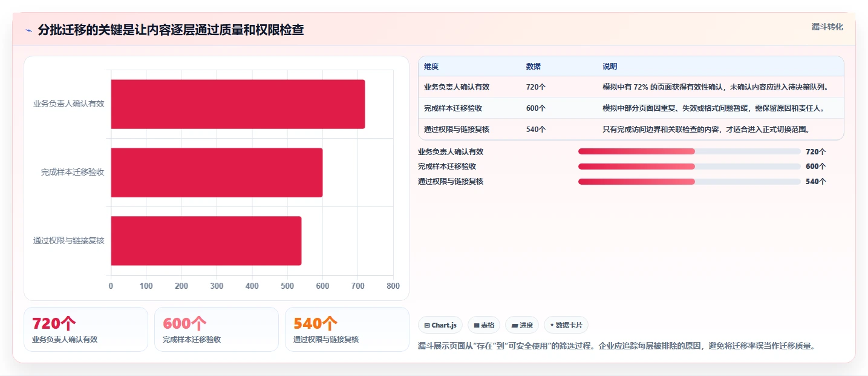Click the 业务负责人确认有效 chart axis label
Image resolution: width=868 pixels, height=376 pixels.
point(68,104)
